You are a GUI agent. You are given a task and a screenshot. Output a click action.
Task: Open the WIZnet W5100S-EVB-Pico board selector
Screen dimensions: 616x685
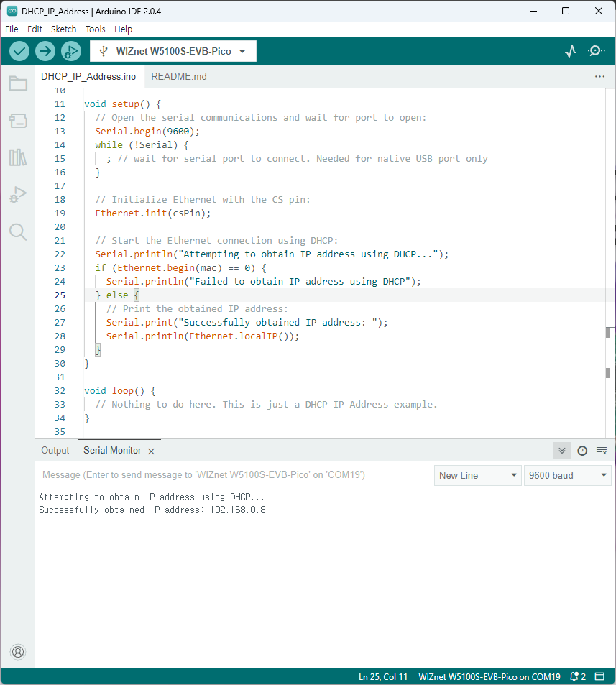[173, 51]
